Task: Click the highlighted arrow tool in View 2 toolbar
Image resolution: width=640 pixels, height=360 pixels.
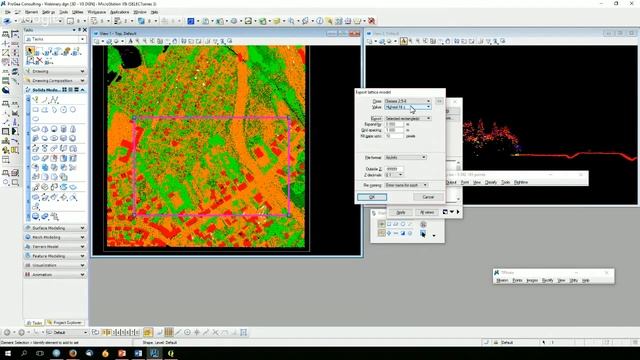Action: [x=404, y=41]
